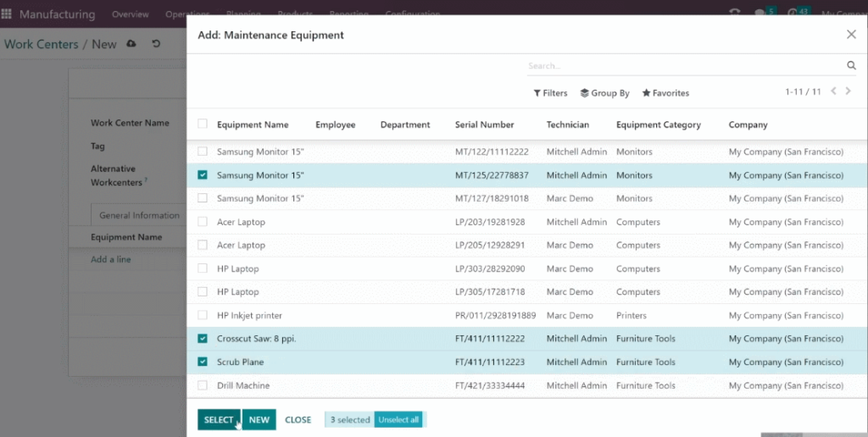Go to next page of records
Screen dimensions: 868x437
point(848,91)
